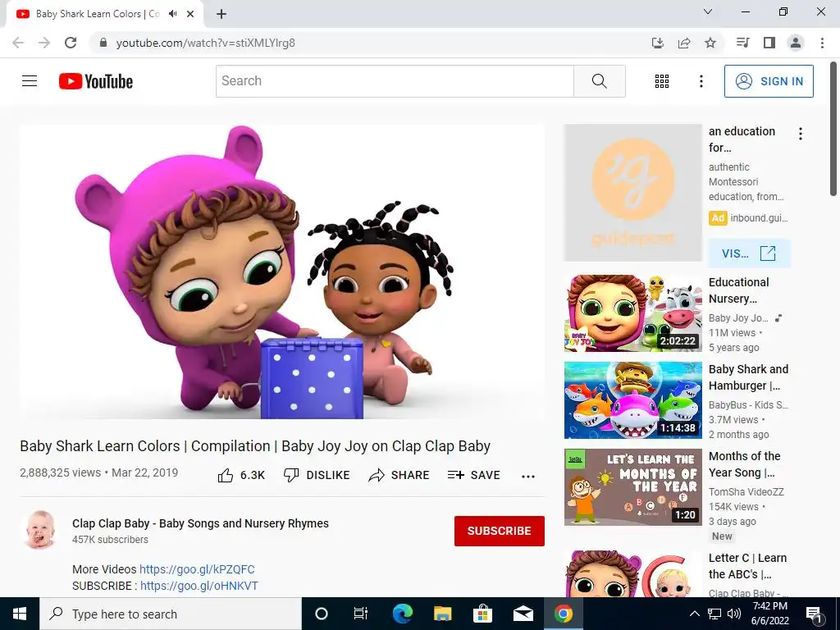Image resolution: width=840 pixels, height=630 pixels.
Task: Follow the goo.gl/oHNKVT subscribe link
Action: 199,586
